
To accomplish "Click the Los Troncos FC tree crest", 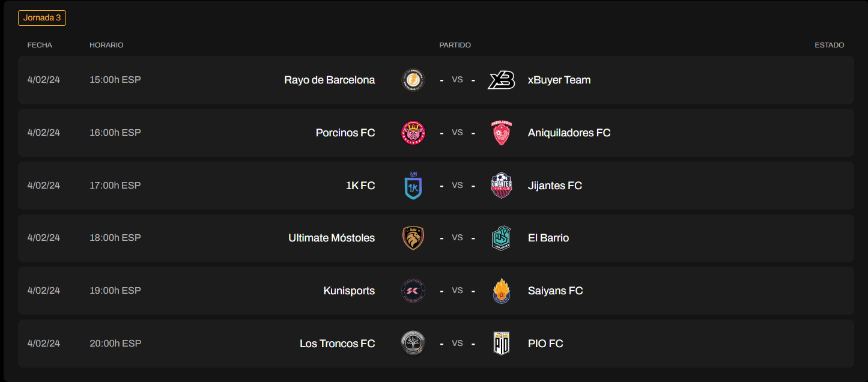I will click(x=413, y=343).
